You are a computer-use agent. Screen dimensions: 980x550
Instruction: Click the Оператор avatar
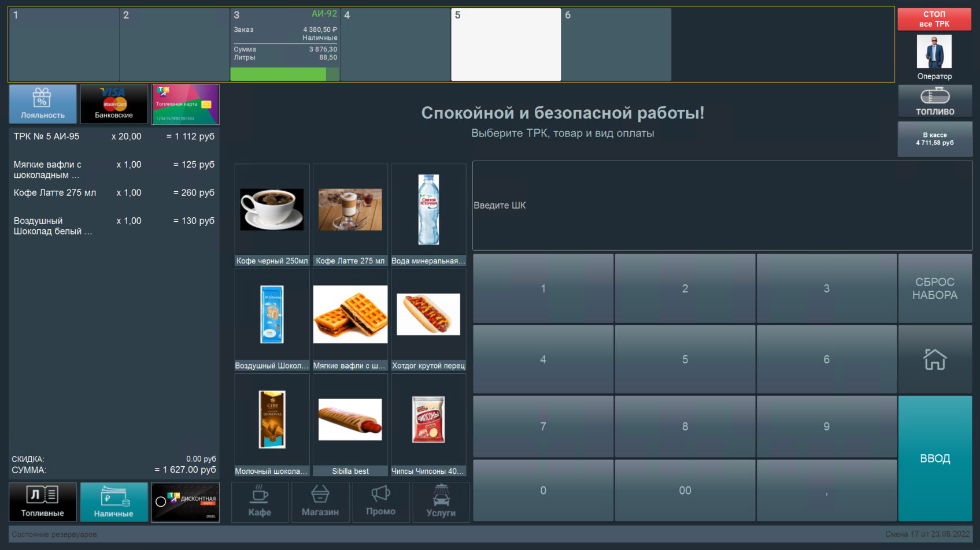(934, 51)
